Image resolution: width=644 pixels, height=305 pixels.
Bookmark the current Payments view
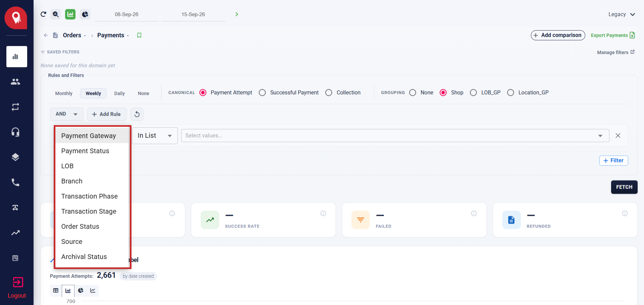pyautogui.click(x=139, y=35)
